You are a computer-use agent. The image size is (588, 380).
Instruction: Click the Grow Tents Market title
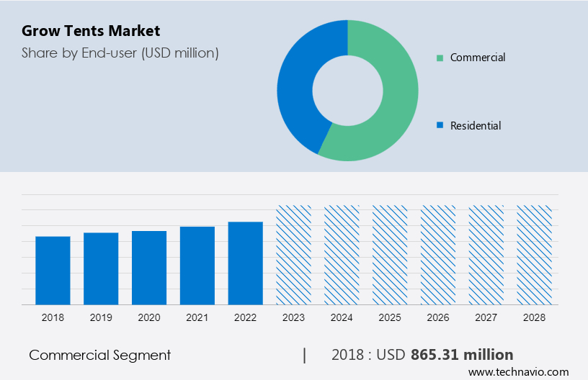coord(91,31)
